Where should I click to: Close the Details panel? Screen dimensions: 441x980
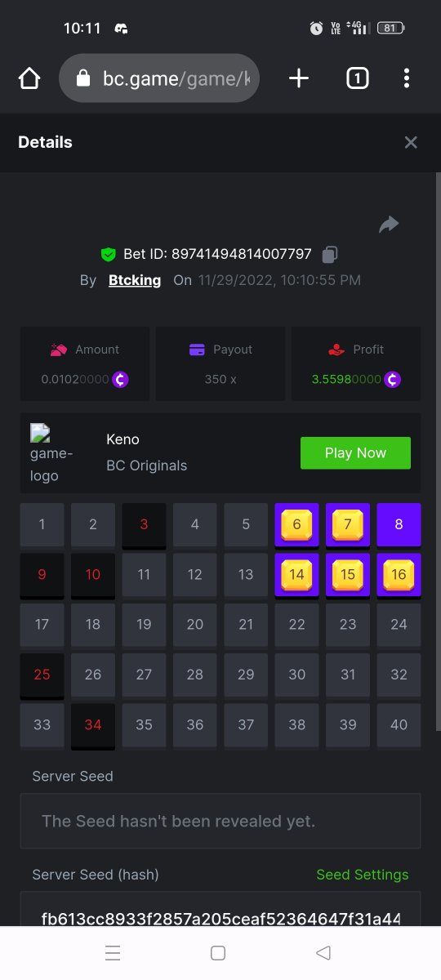pos(411,142)
